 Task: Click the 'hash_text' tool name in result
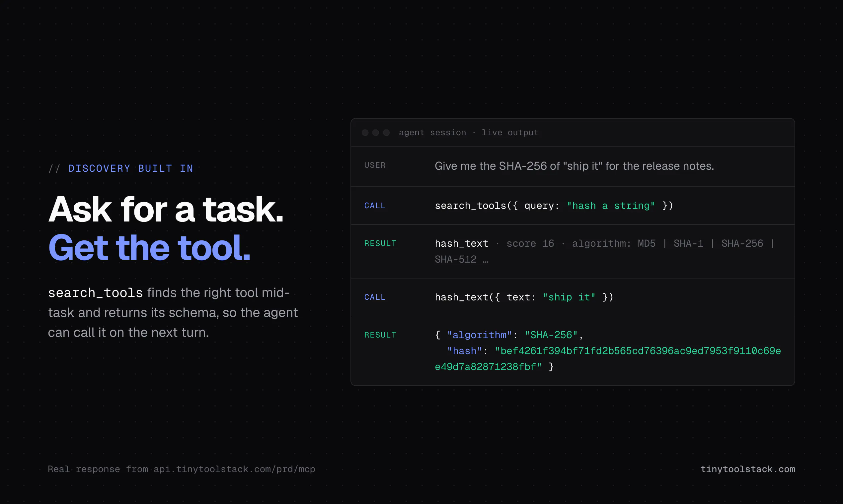pos(461,243)
